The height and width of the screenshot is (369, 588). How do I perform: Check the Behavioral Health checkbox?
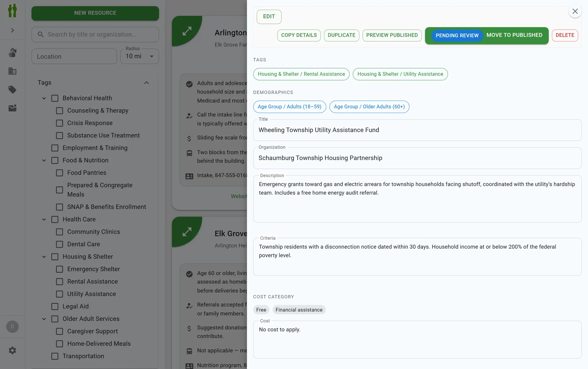(x=55, y=98)
